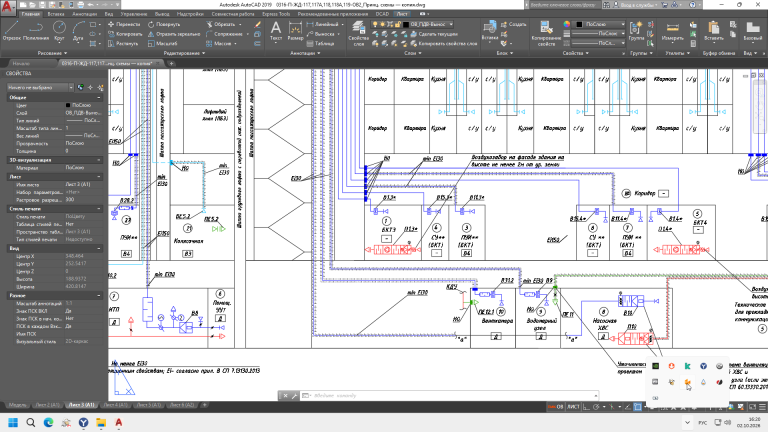Open the Вставка block insert tool
Screen dimensions: 768x432
490,30
